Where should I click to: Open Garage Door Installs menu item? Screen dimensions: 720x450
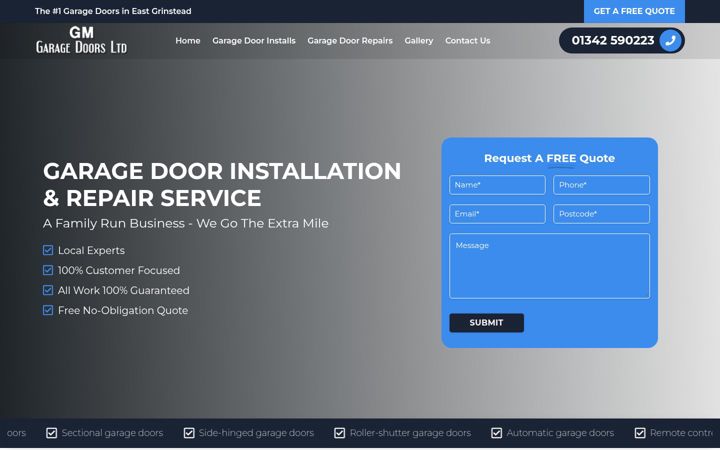pyautogui.click(x=254, y=41)
